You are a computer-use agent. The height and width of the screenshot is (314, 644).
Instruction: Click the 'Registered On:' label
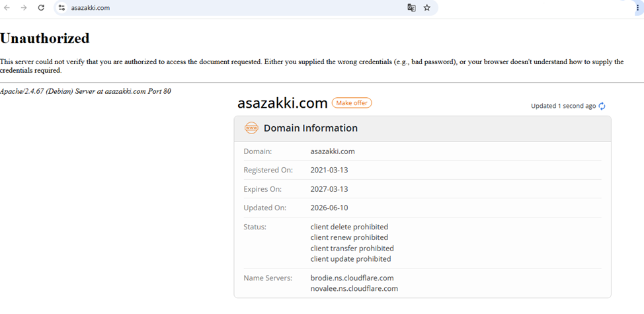point(268,170)
